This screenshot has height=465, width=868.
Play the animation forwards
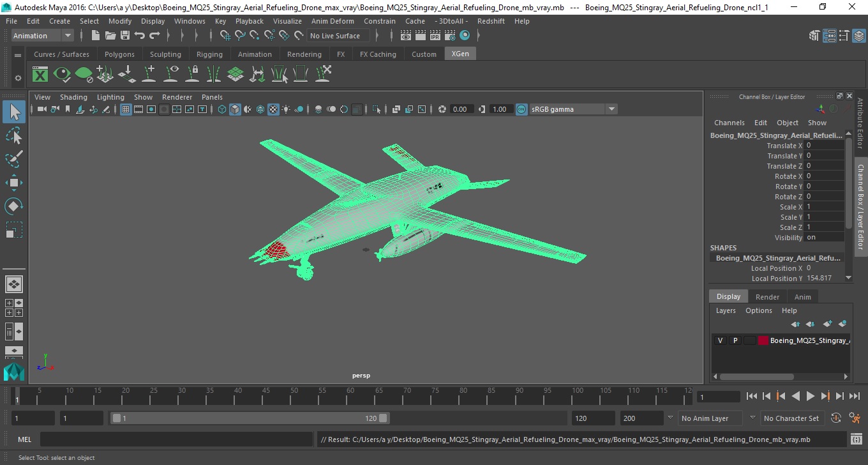coord(810,396)
